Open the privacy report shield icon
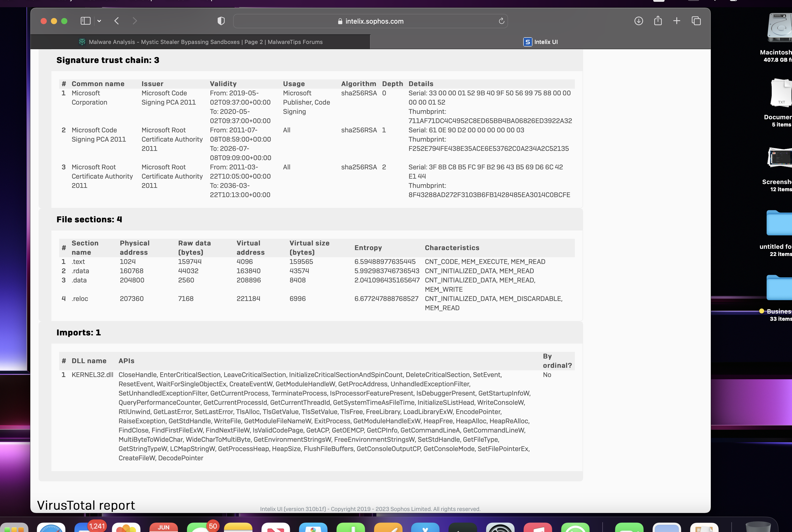The height and width of the screenshot is (532, 792). tap(221, 21)
